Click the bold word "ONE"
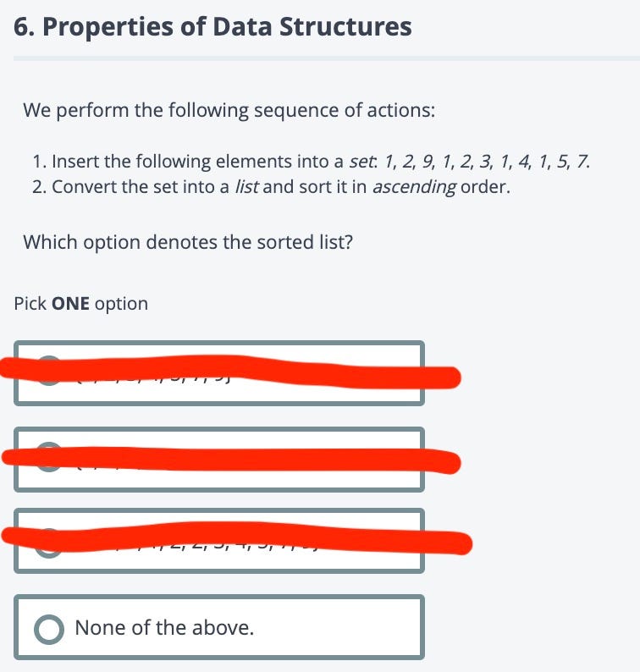640x672 pixels. [70, 304]
